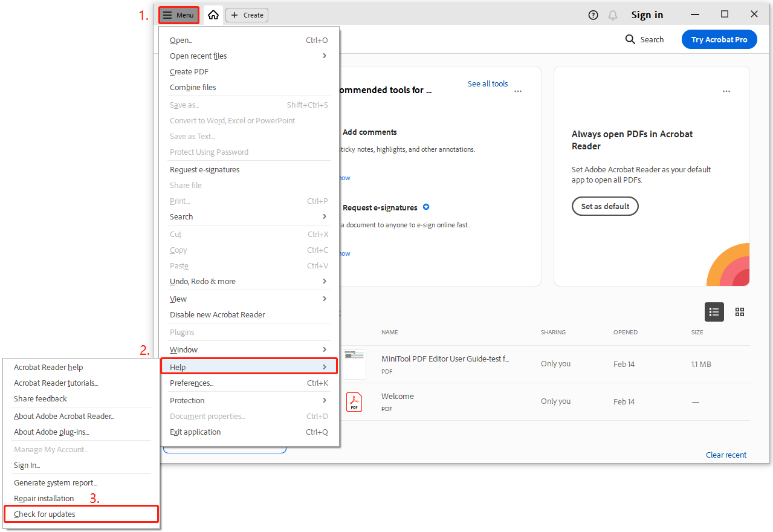This screenshot has width=773, height=532.
Task: Choose Open... from the menu
Action: (250, 41)
